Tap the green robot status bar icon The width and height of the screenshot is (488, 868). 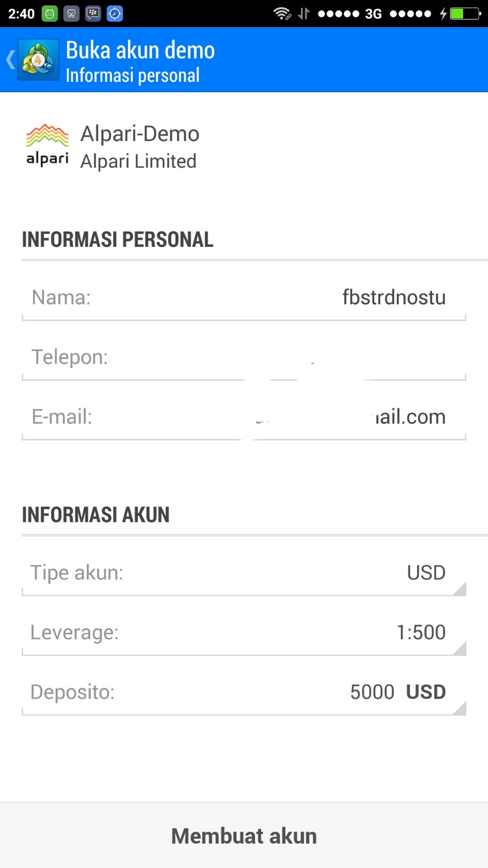point(50,14)
